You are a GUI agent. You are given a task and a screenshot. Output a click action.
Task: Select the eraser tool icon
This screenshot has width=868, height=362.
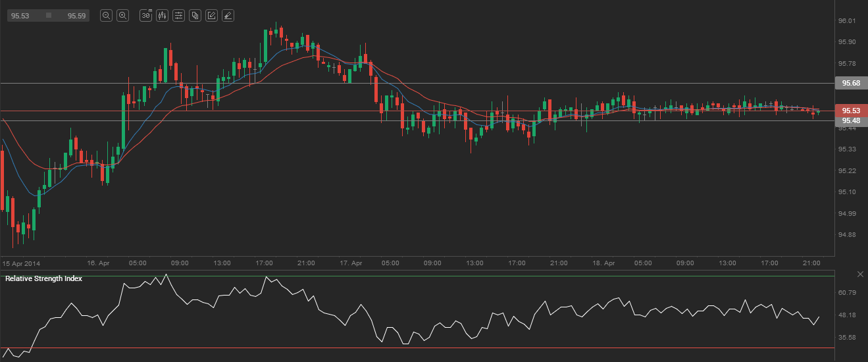click(x=228, y=15)
